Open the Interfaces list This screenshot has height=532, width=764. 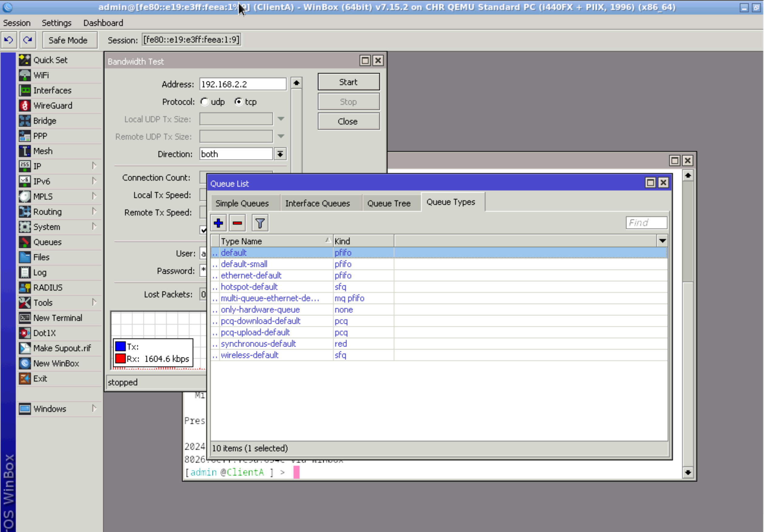[x=52, y=90]
